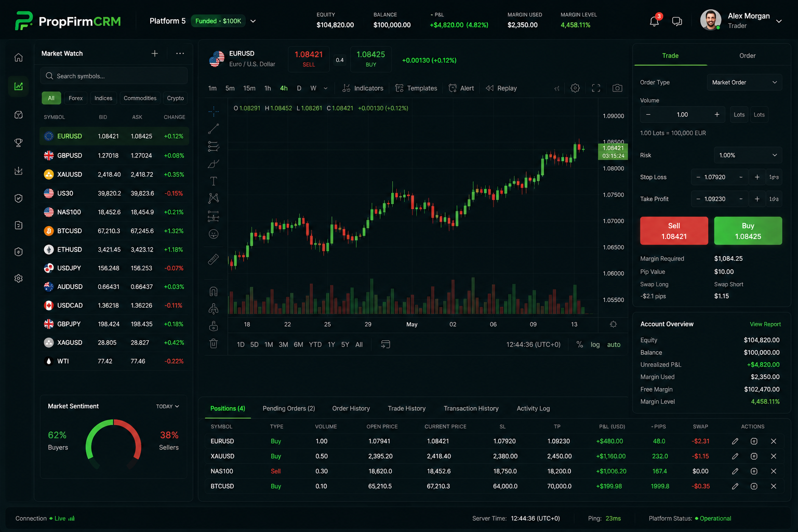This screenshot has height=532, width=798.
Task: Open Market Watch more options menu
Action: 180,54
